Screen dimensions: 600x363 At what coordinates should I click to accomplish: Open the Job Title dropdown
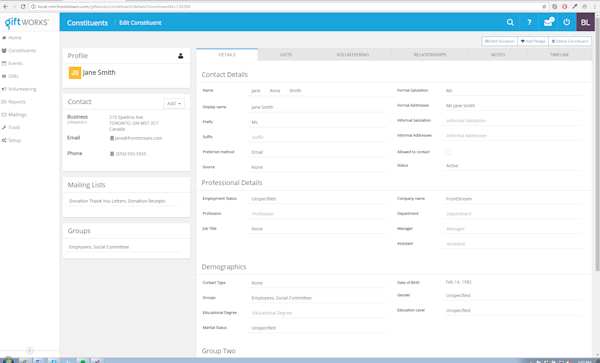point(317,229)
